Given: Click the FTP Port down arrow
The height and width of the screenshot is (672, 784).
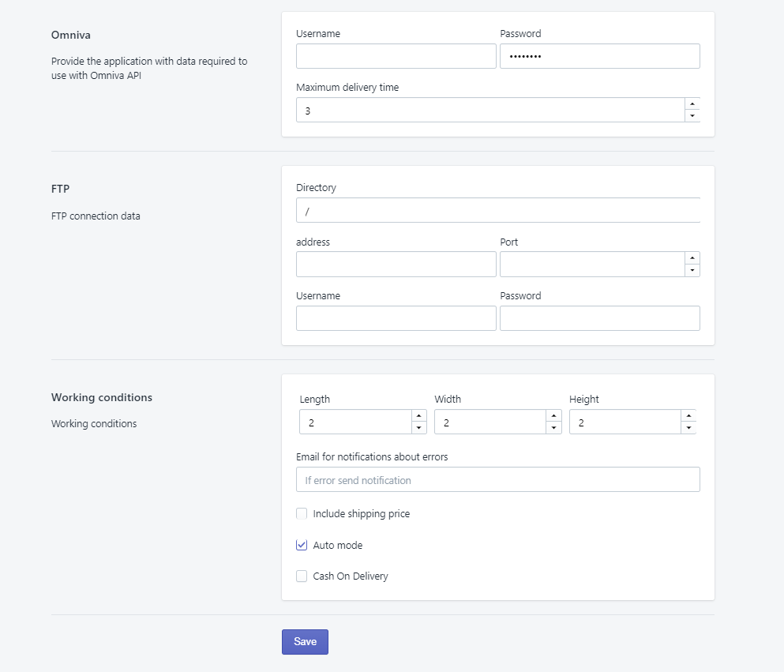Looking at the screenshot, I should tap(692, 270).
